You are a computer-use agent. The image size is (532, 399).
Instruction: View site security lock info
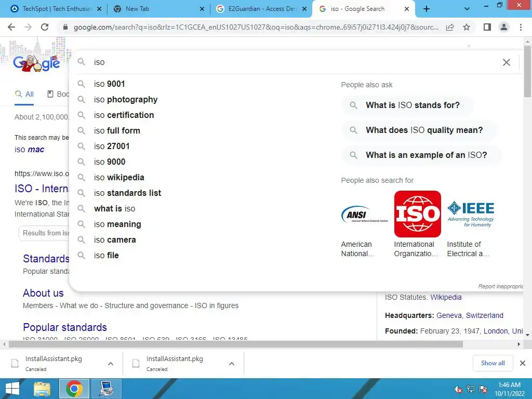point(65,27)
